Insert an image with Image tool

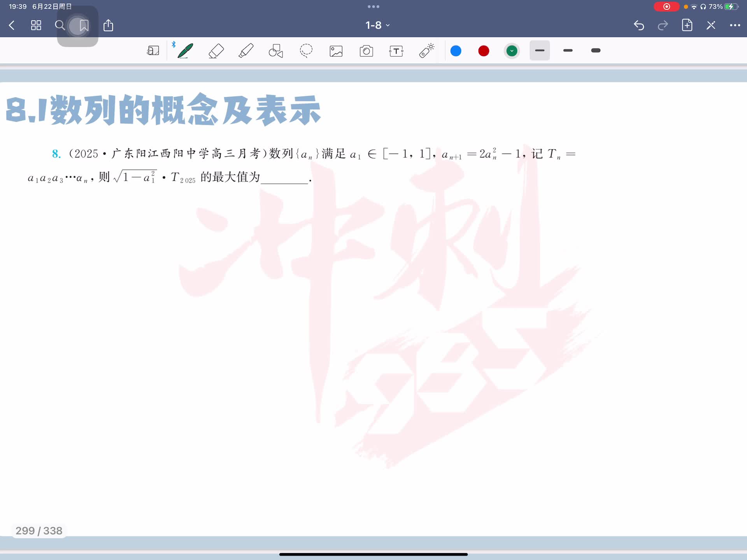[336, 51]
